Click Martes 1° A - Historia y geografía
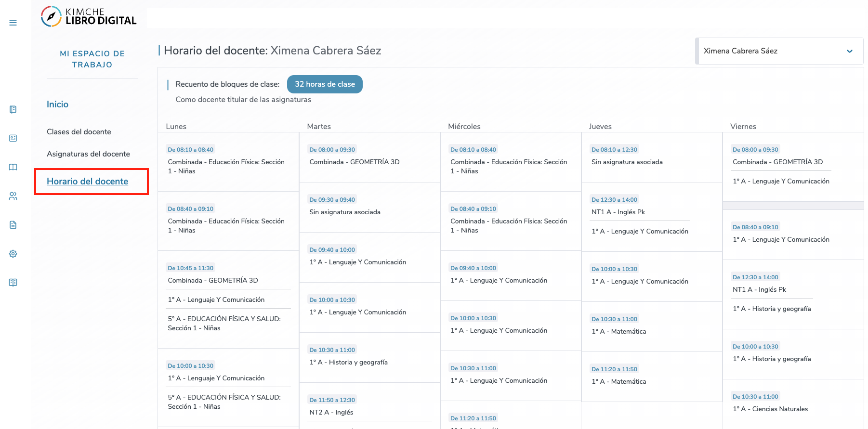Screen dimensions: 868x429 [349, 362]
